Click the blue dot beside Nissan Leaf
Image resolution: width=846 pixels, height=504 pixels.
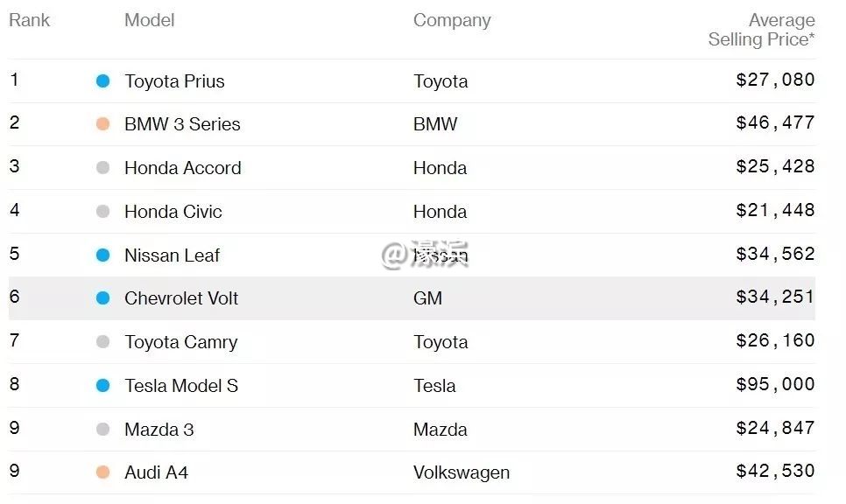(x=102, y=255)
